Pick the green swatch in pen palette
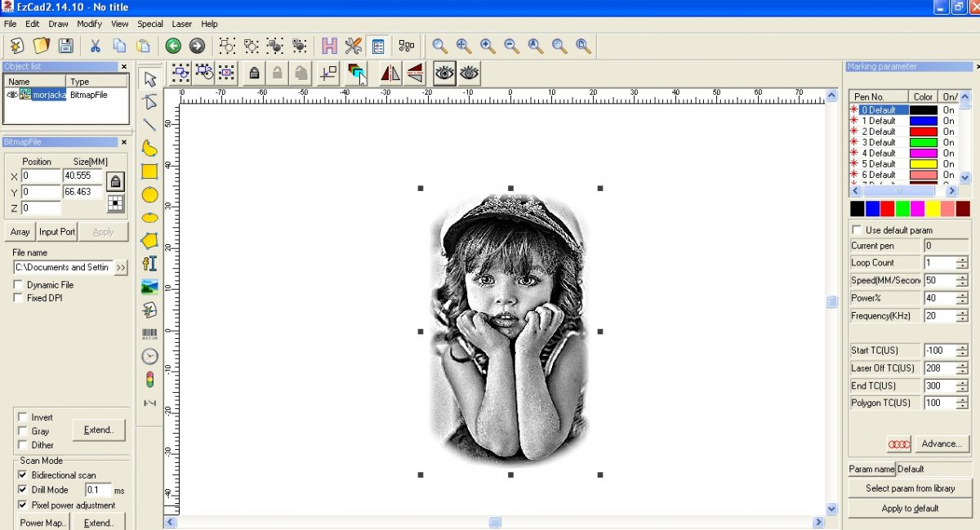The width and height of the screenshot is (980, 530). tap(902, 209)
